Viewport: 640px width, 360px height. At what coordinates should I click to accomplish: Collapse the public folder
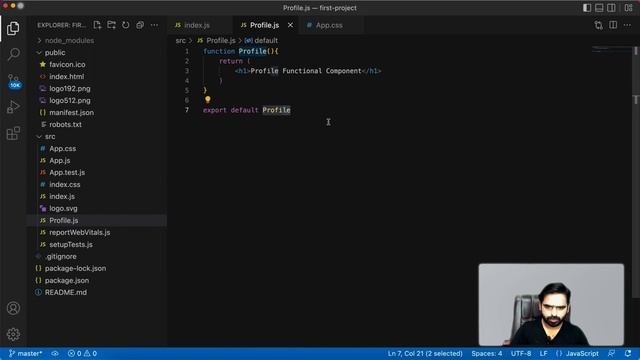point(97,53)
